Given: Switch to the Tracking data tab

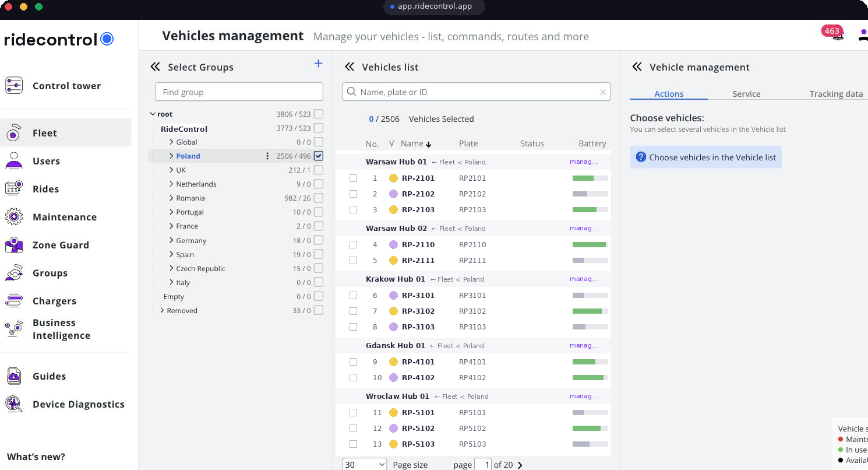Looking at the screenshot, I should 836,94.
